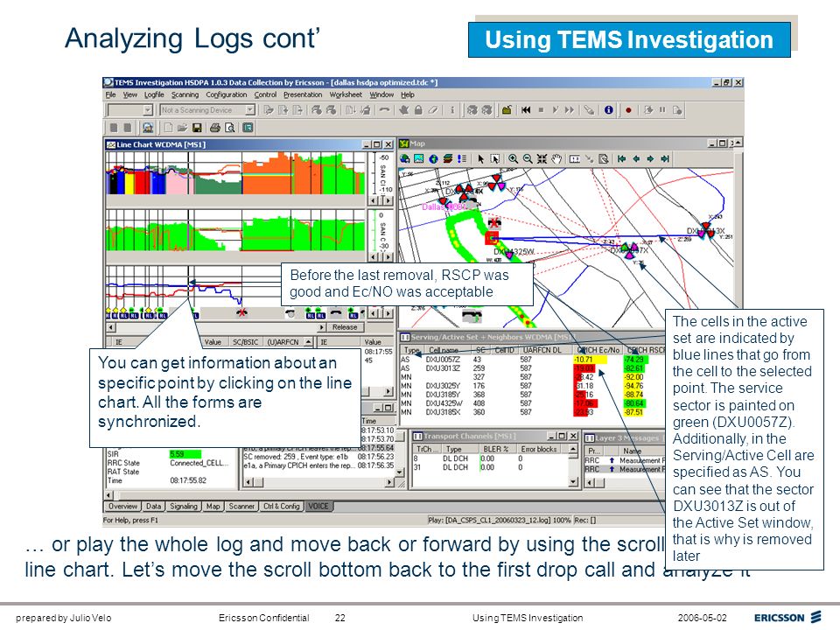
Task: Click the blue information icon in toolbar
Action: coord(609,110)
